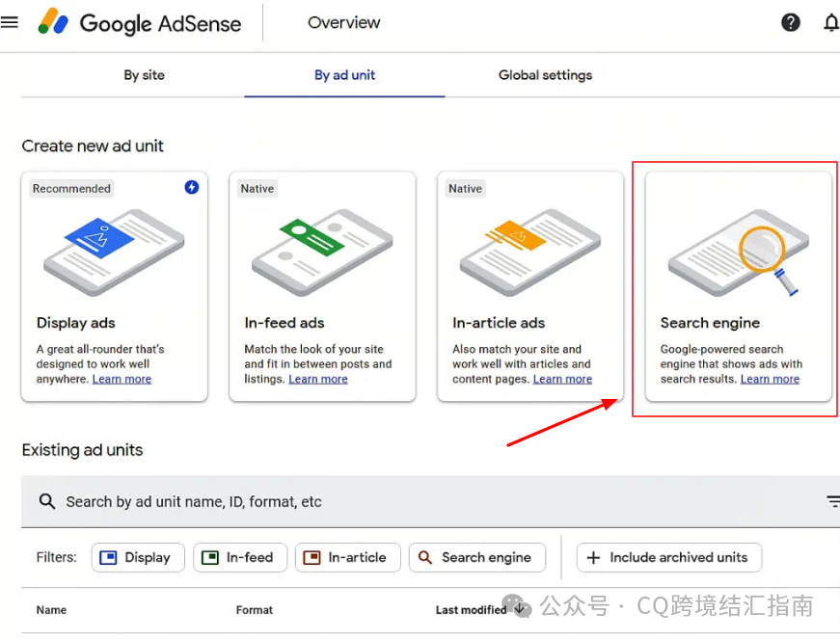840x639 pixels.
Task: Sort by the Format column header
Action: (255, 609)
